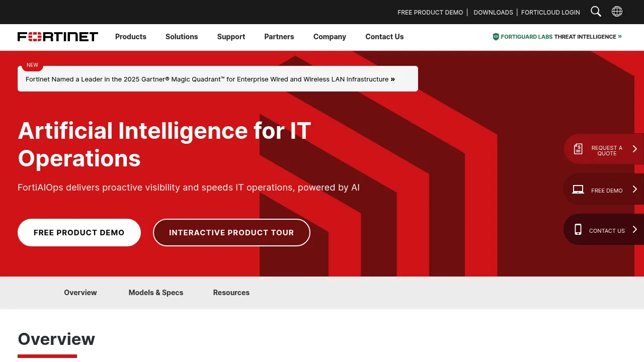The image size is (644, 362).
Task: Expand the Free Demo side chevron
Action: 635,190
